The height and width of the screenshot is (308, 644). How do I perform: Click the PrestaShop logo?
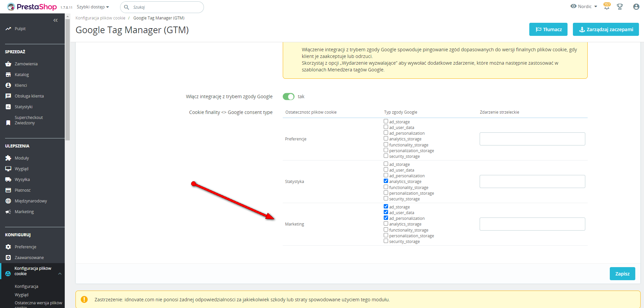pos(32,7)
